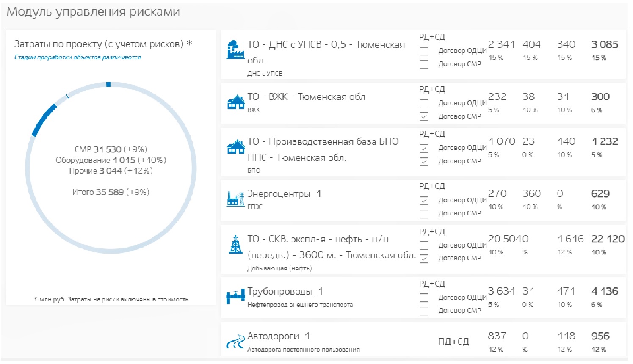Viewport: 633px width, 364px height.
Task: Click the thick blue segment of the cost ring
Action: (x=43, y=120)
